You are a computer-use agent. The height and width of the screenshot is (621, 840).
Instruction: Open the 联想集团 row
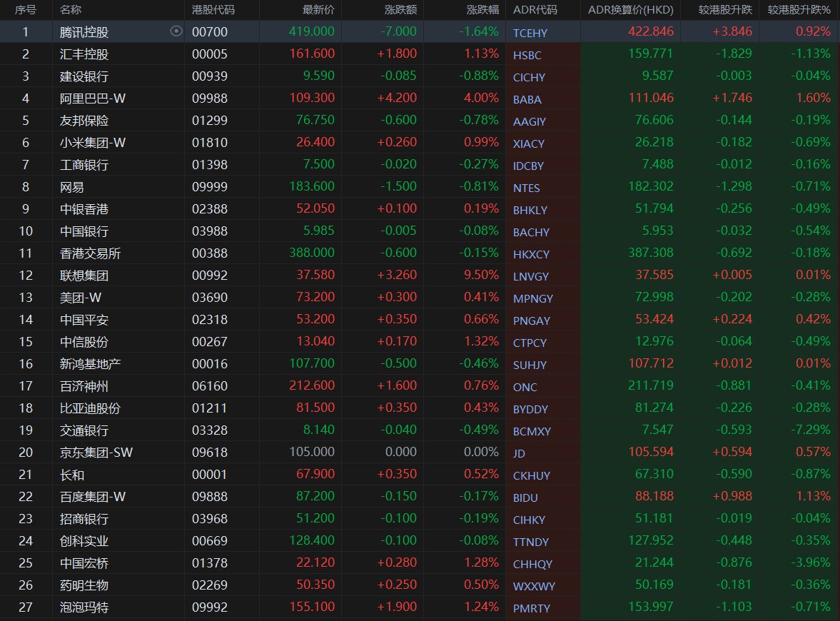420,276
